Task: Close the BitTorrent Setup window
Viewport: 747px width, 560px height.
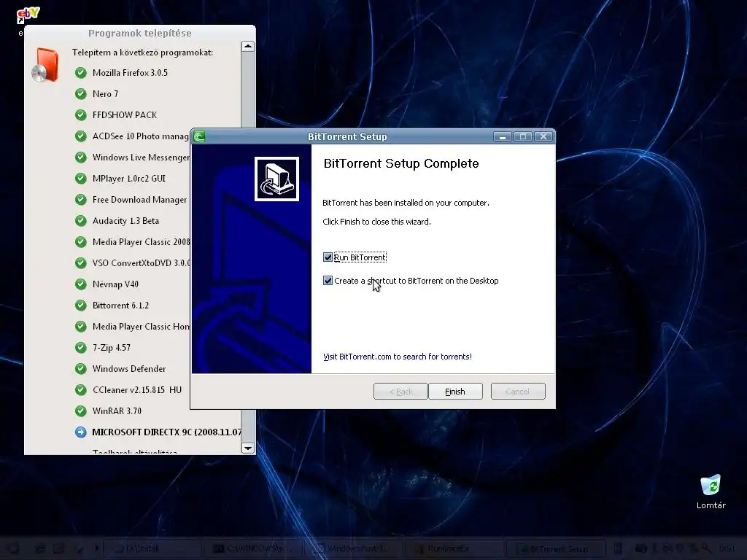Action: 543,136
